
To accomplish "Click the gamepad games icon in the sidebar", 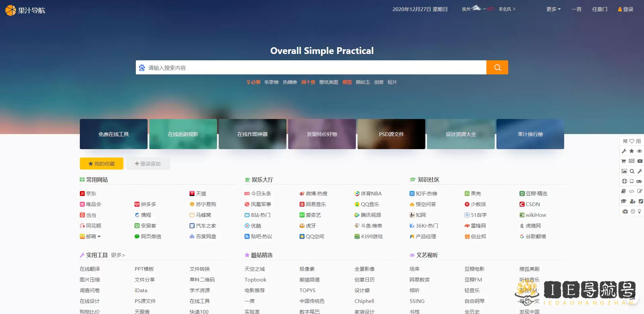I will 639,181.
